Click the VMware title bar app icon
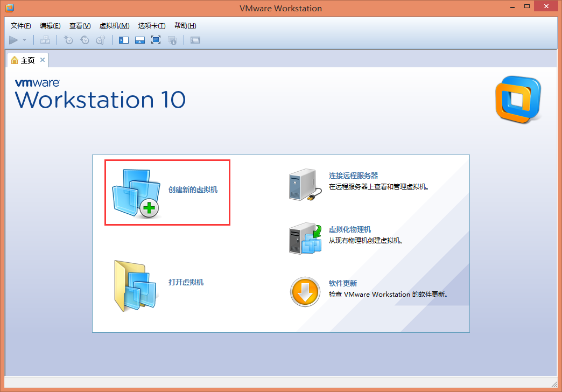Viewport: 562px width, 392px height. point(10,8)
